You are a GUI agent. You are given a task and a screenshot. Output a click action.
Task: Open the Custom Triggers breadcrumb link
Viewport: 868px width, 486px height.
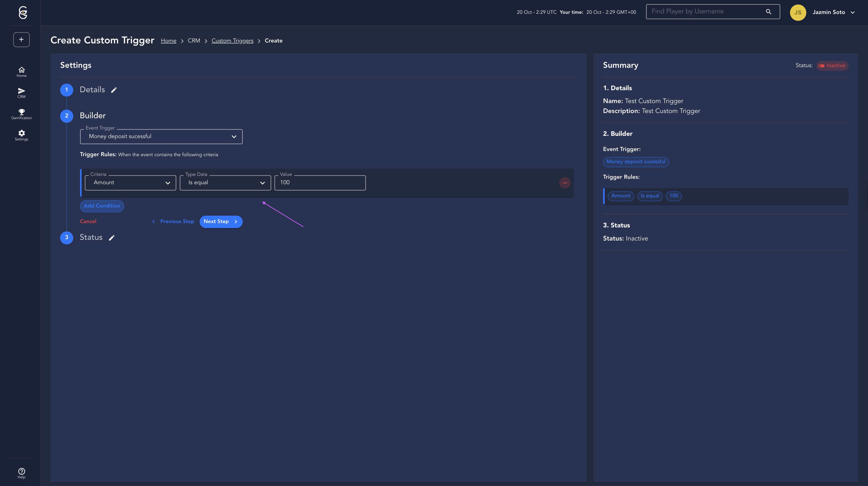point(232,41)
